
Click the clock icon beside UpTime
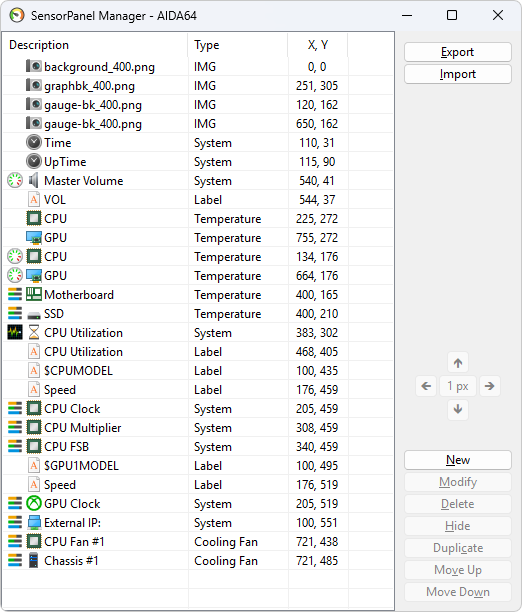pos(34,161)
